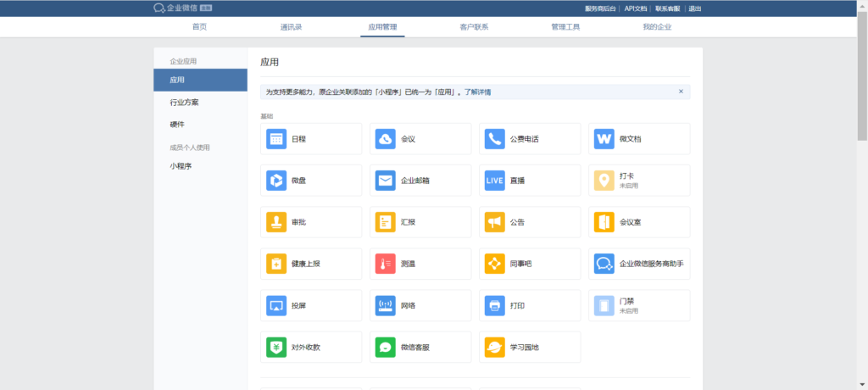Open the 企业微信服务商助手 chat icon
Screen dimensions: 868x390
coord(604,264)
